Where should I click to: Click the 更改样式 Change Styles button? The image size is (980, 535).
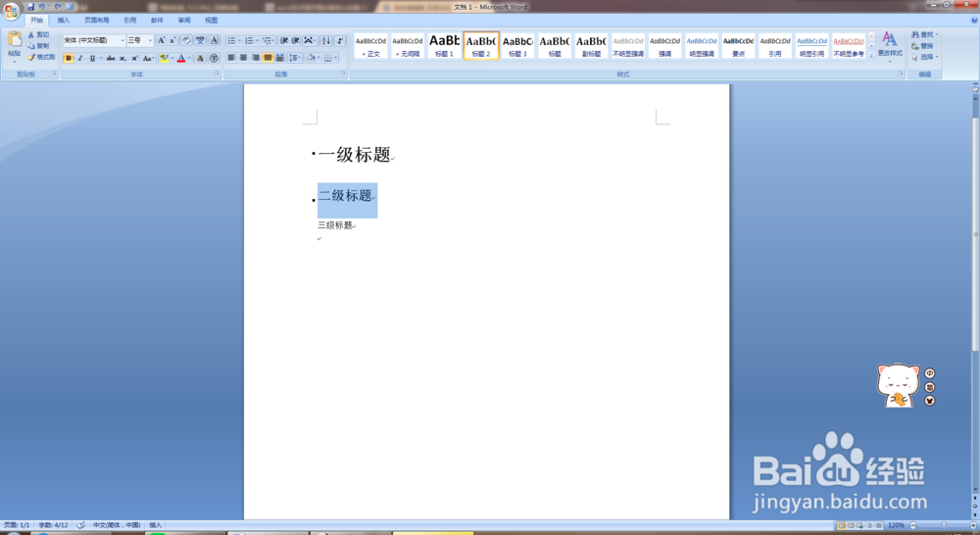[x=890, y=45]
